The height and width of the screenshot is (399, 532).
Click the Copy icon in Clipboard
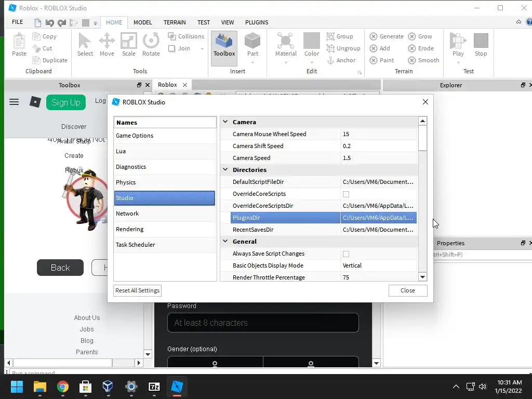tap(36, 36)
